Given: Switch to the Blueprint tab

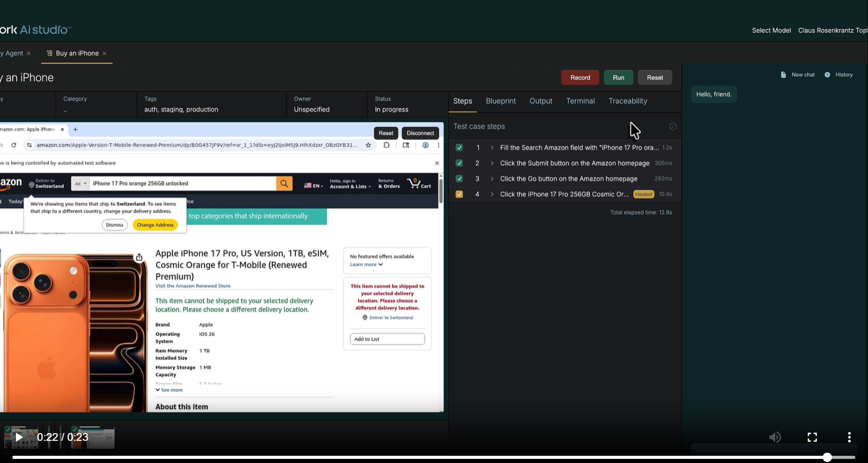Looking at the screenshot, I should [500, 101].
